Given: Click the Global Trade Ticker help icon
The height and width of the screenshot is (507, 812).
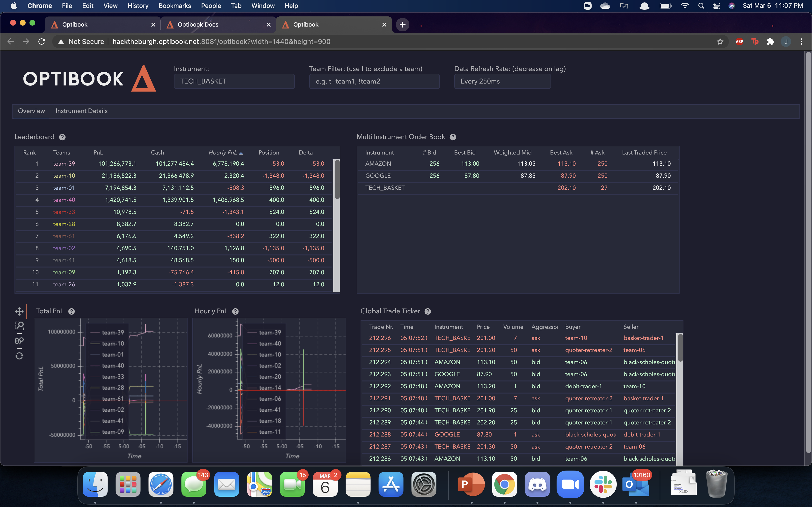Looking at the screenshot, I should coord(428,311).
